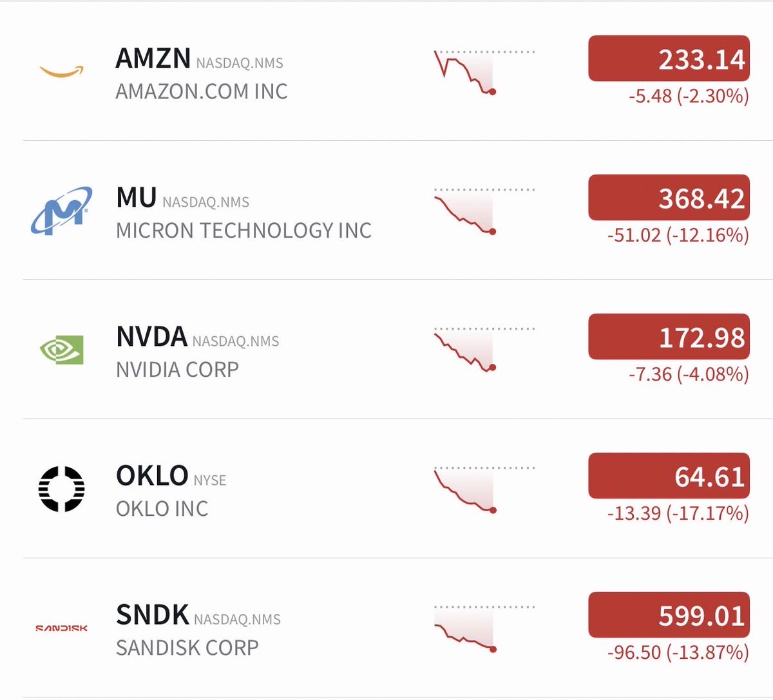Viewport: 773px width, 700px height.
Task: View the Micron intraday sparkline chart
Action: [x=483, y=211]
